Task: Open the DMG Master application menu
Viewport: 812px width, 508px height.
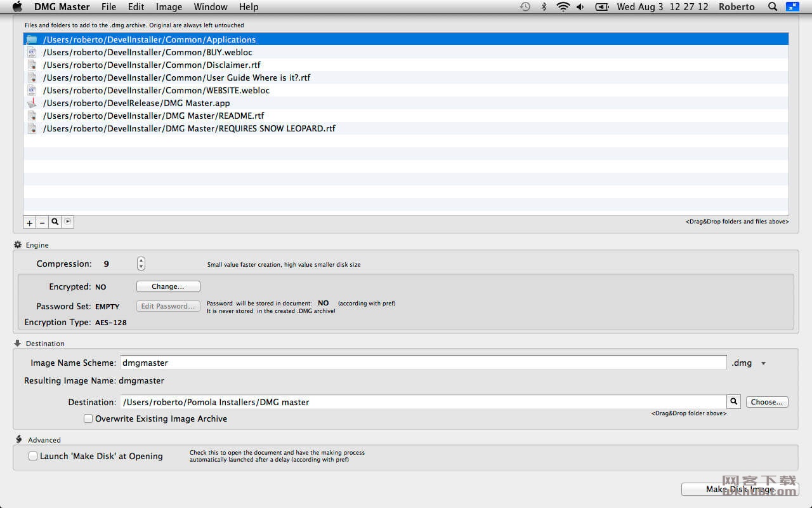Action: click(x=62, y=7)
